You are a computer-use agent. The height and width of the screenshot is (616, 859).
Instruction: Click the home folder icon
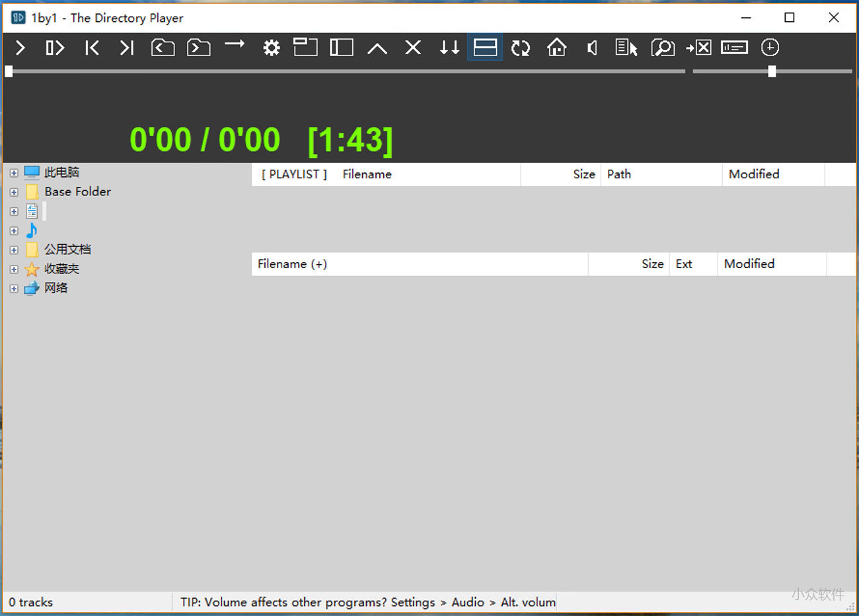click(x=556, y=48)
